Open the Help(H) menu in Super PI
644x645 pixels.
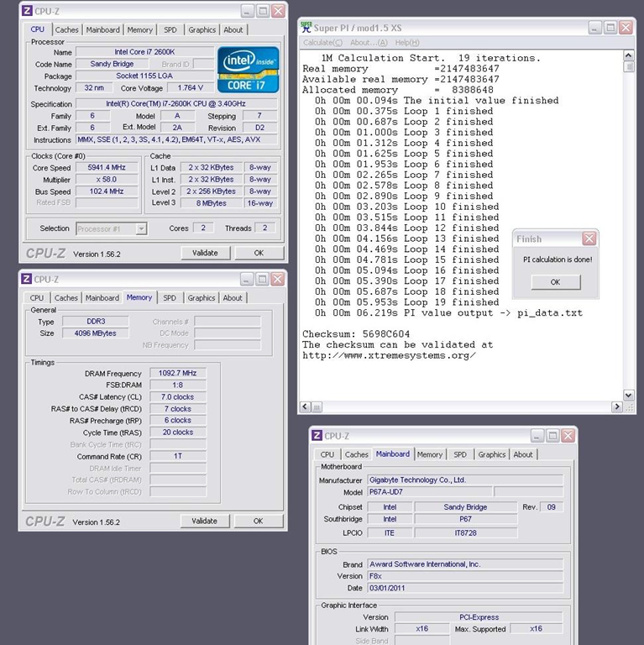click(407, 42)
